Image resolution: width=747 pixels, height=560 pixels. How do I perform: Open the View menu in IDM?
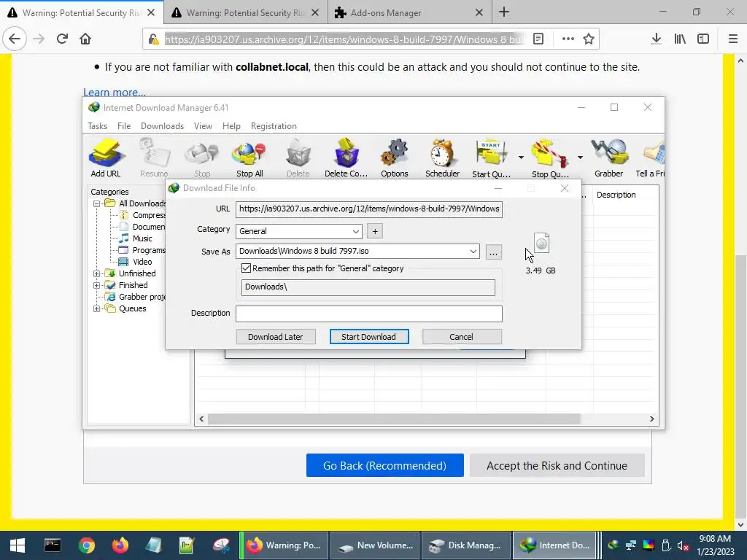[x=203, y=125]
